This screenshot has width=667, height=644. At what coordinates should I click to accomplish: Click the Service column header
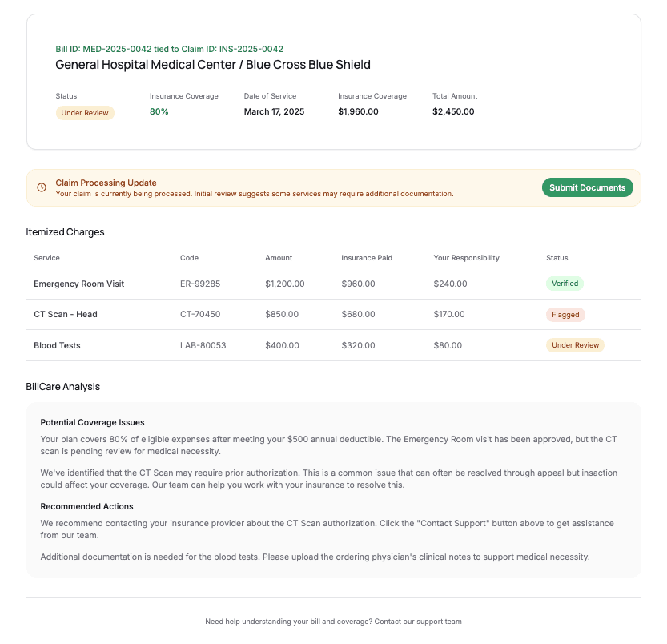(46, 257)
